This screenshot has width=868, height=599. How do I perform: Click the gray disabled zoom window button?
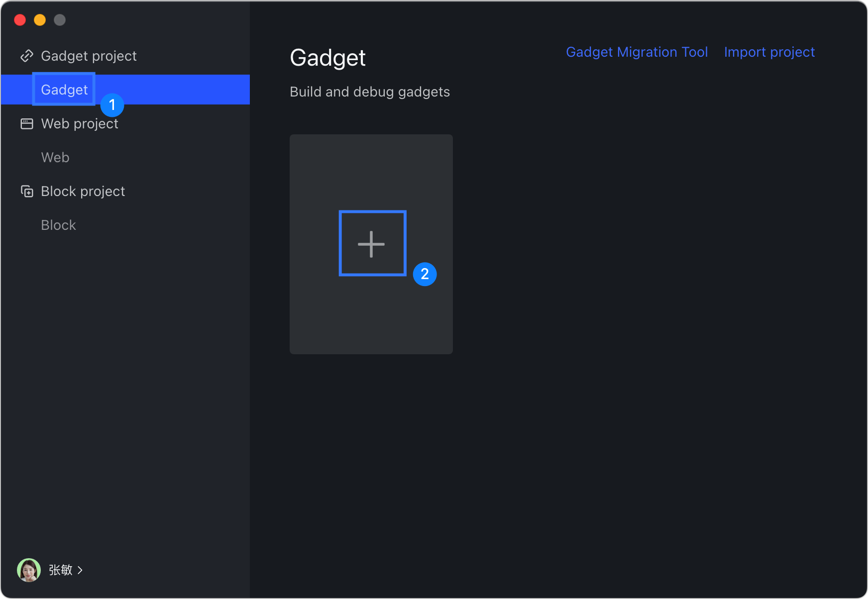click(x=60, y=20)
